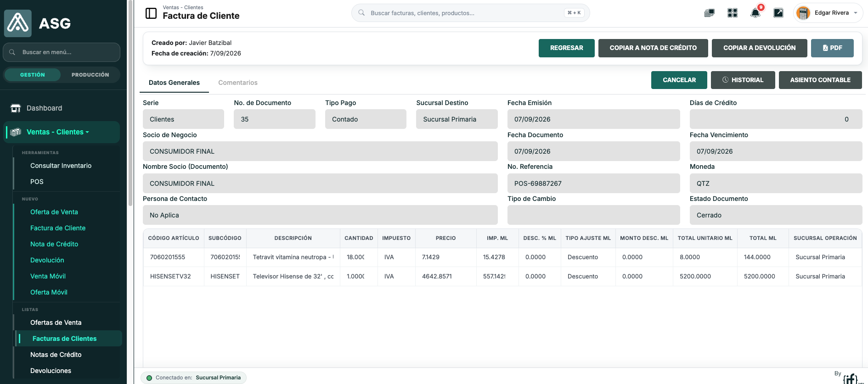Click Edgar Rivera's avatar picture

coord(803,13)
